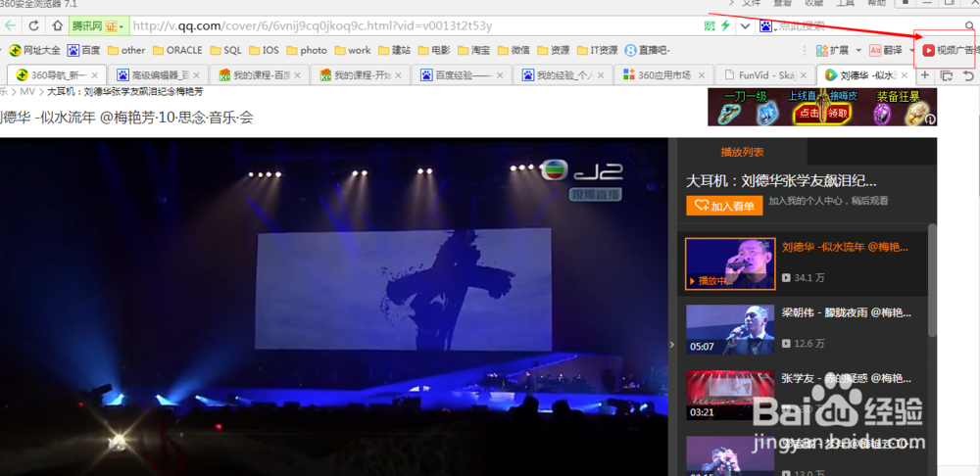
Task: Click the 百度 bookmark paw icon
Action: (x=73, y=50)
